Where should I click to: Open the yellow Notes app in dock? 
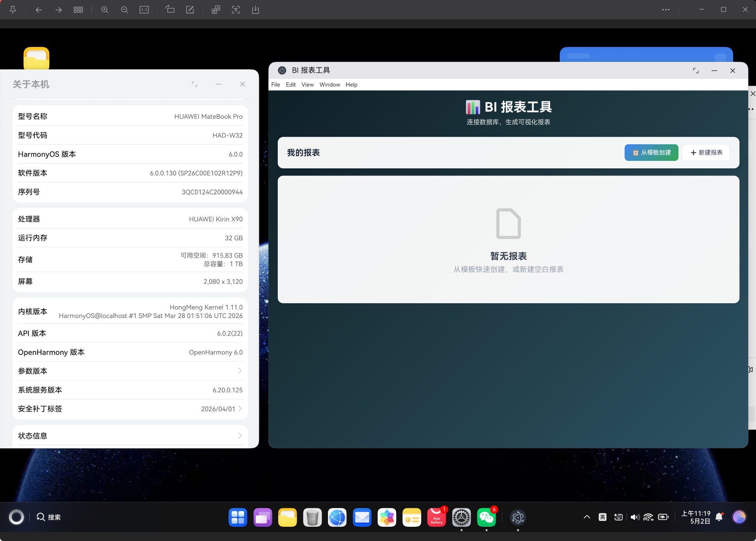(x=412, y=517)
